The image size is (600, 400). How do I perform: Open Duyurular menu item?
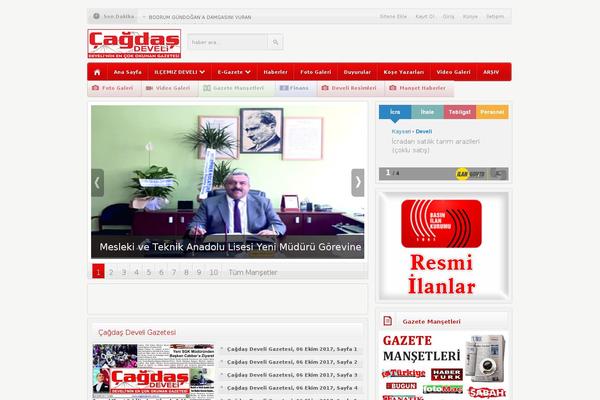point(357,72)
